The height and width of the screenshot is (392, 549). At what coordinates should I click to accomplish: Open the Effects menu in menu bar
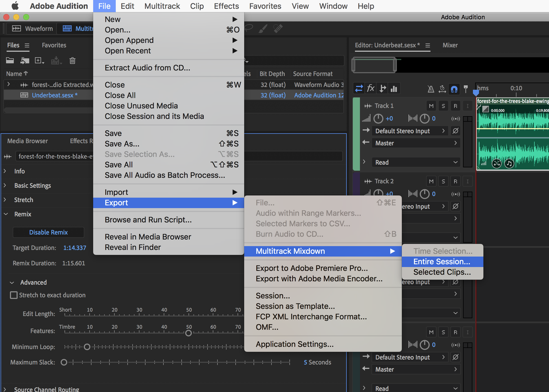[x=226, y=6]
